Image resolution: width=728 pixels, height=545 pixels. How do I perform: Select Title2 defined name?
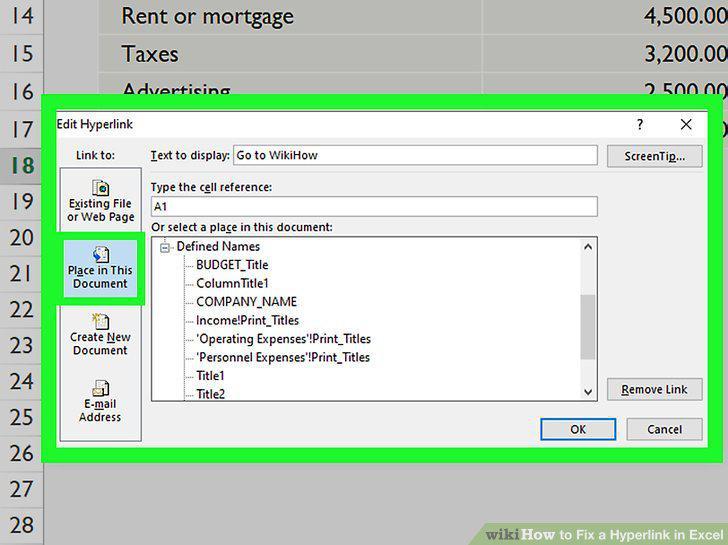(210, 394)
